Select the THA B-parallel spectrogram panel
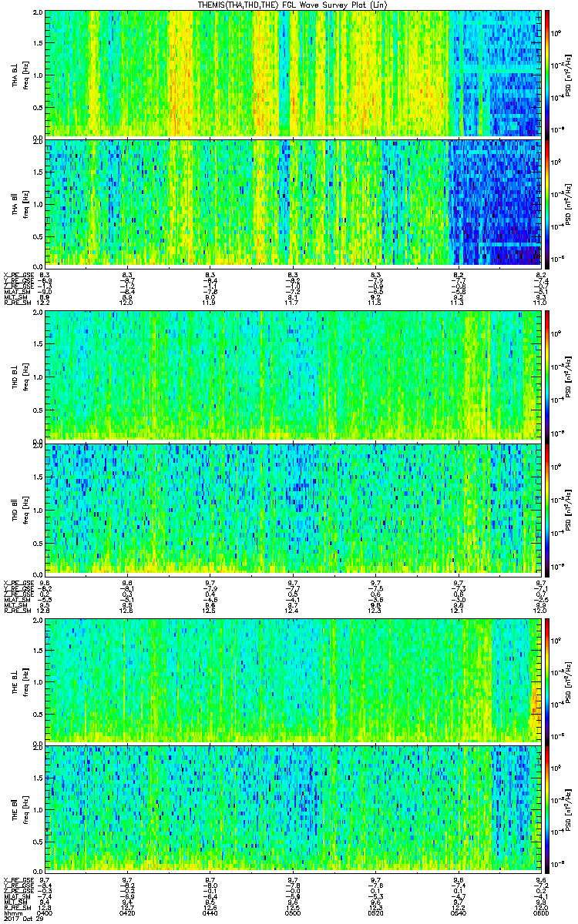Screen dimensions: 578x924 click(293, 203)
